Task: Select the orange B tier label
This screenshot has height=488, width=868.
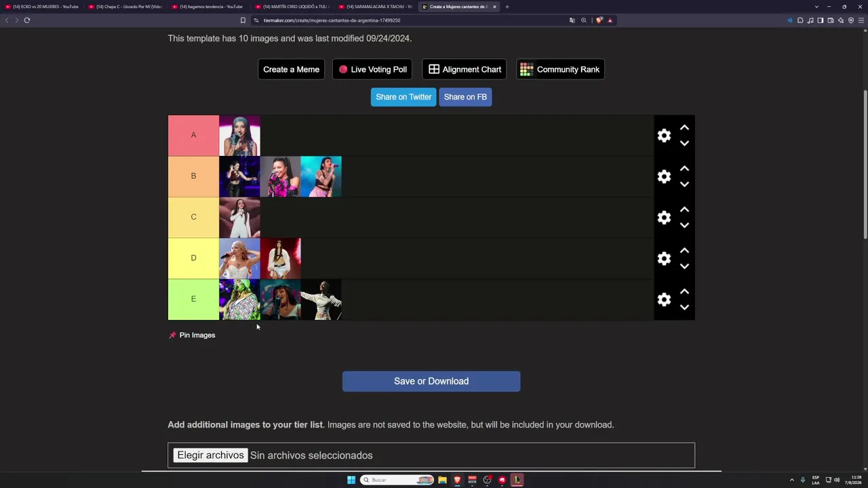Action: pos(193,176)
